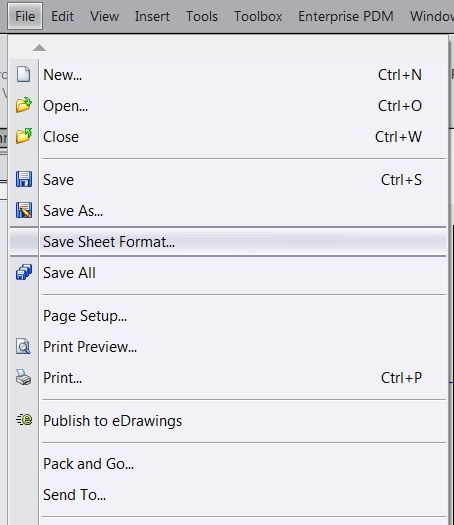Open the Edit menu
454x525 pixels.
coord(62,16)
